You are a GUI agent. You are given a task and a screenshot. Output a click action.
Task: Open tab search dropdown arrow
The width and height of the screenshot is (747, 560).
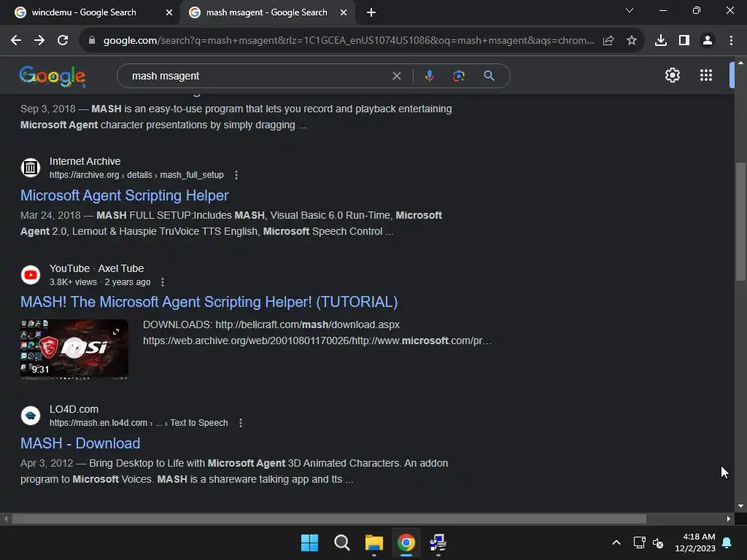(x=630, y=10)
